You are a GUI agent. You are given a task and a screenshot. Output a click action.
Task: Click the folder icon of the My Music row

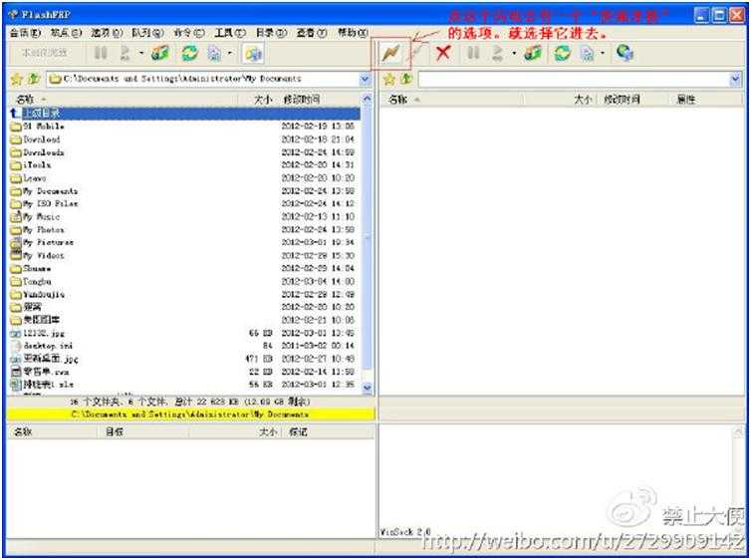(16, 217)
